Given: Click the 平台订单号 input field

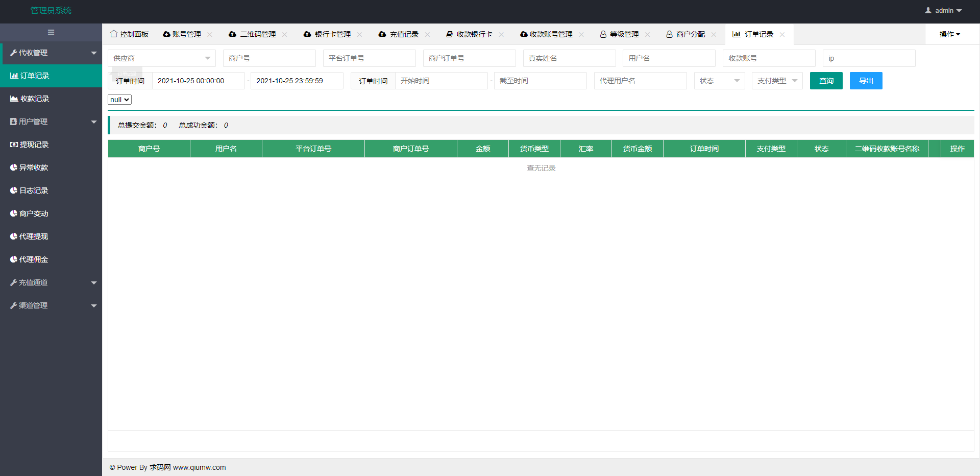Looking at the screenshot, I should tap(370, 58).
